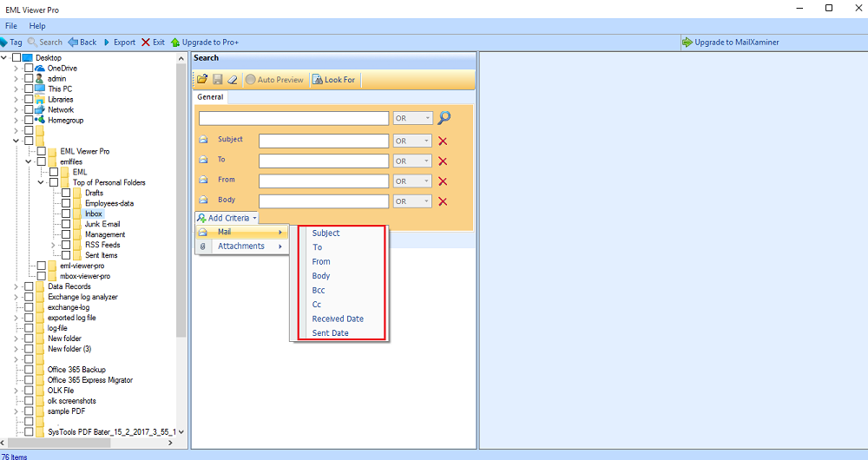Screen dimensions: 868x460
Task: Check the This PC checkbox
Action: [x=29, y=89]
